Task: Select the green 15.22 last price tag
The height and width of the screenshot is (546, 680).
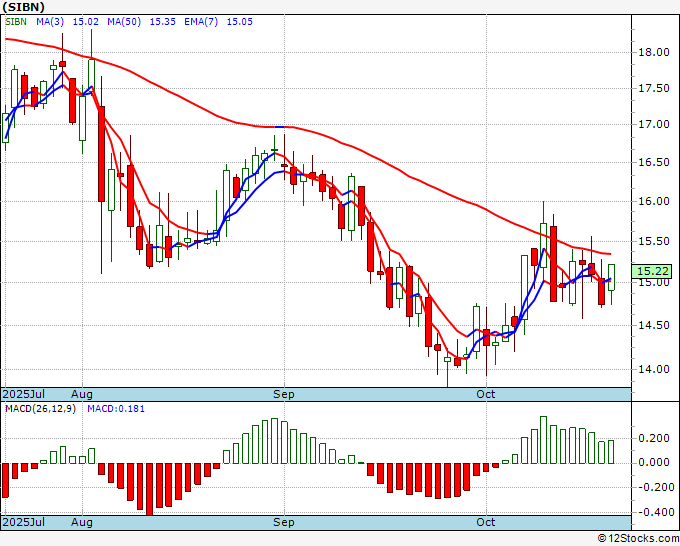Action: tap(652, 271)
